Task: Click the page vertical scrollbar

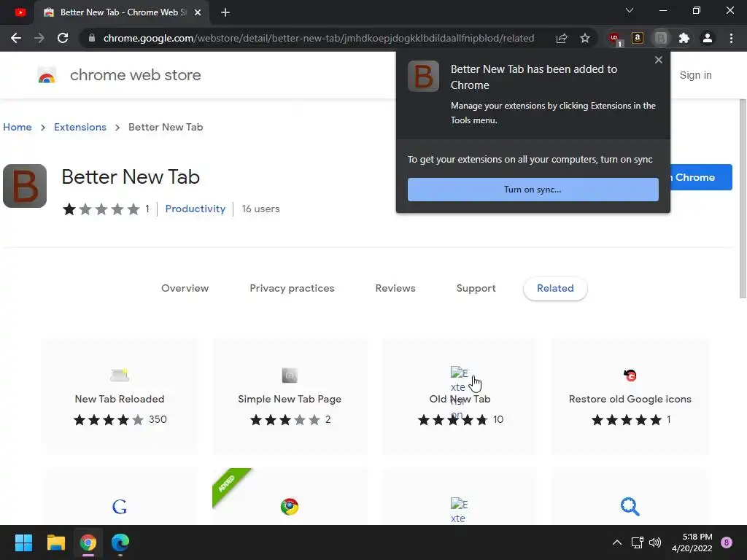Action: [x=743, y=198]
